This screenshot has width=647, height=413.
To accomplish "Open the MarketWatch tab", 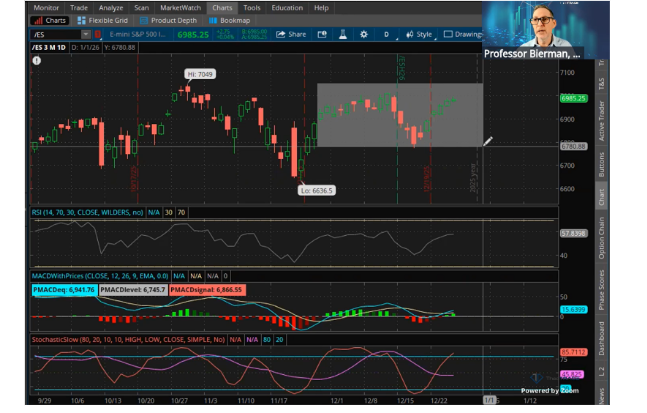I will [x=180, y=7].
